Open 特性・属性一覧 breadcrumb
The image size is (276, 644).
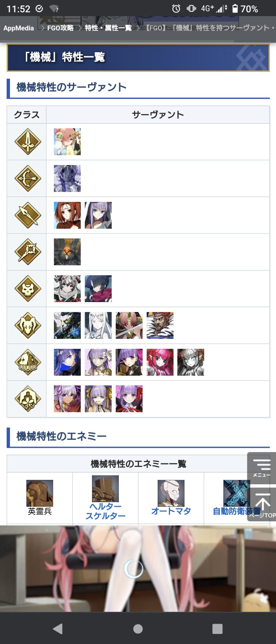[108, 28]
